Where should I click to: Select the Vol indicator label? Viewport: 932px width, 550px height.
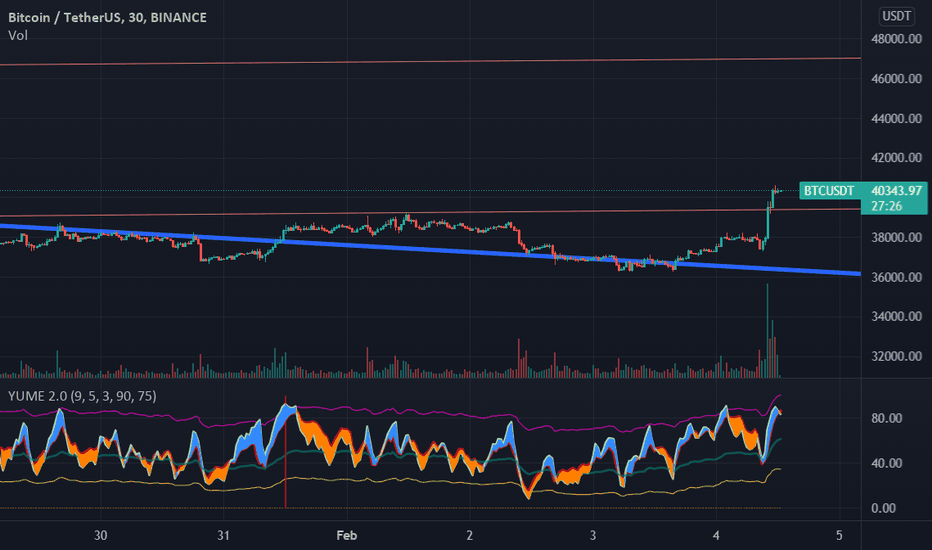coord(18,36)
